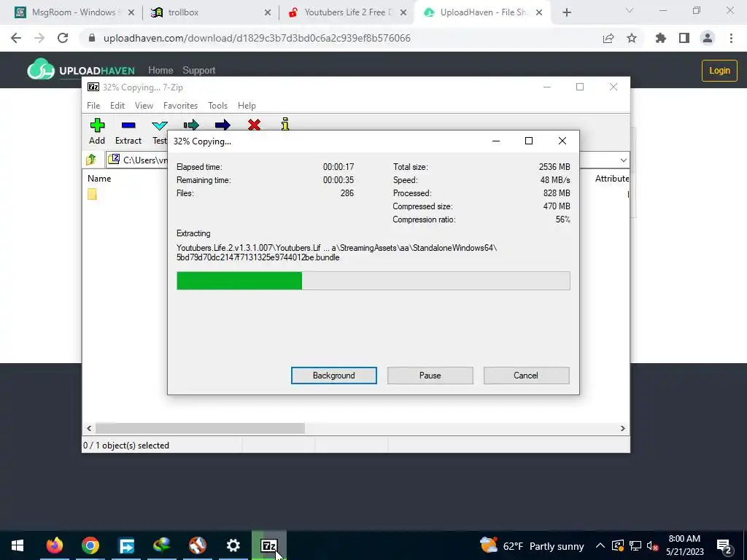Click the 7-Zip path field C:\Users
Screen dimensions: 747x560
(145, 160)
